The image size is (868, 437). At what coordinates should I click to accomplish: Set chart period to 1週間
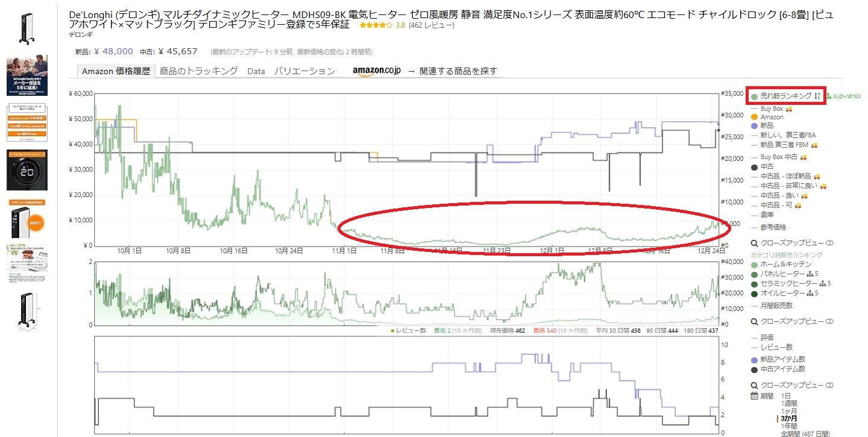click(789, 403)
